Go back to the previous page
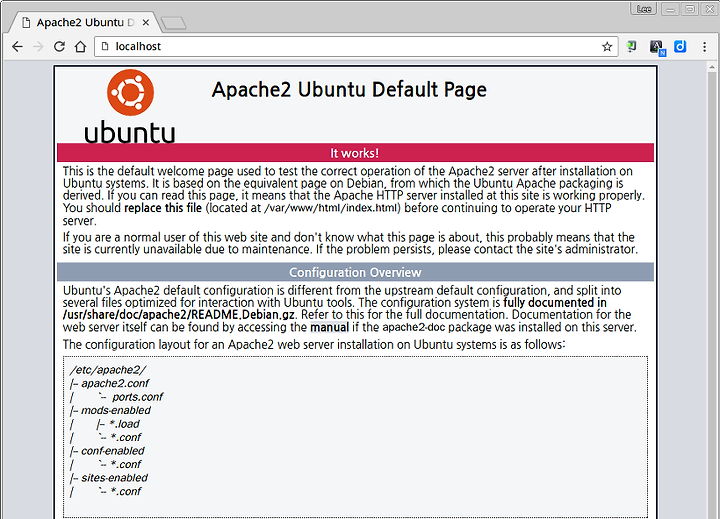This screenshot has width=720, height=519. point(17,46)
